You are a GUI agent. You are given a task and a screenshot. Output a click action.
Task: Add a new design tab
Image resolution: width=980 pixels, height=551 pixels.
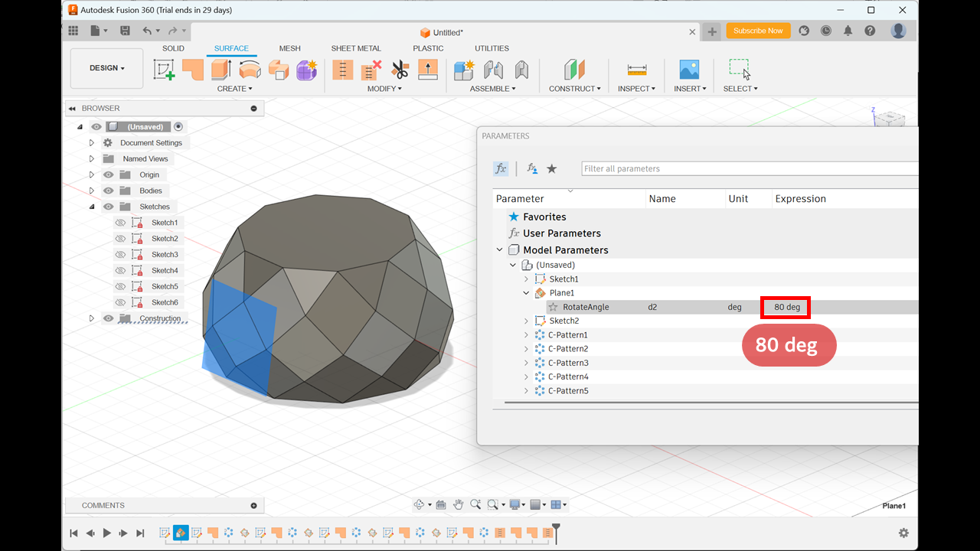coord(712,31)
